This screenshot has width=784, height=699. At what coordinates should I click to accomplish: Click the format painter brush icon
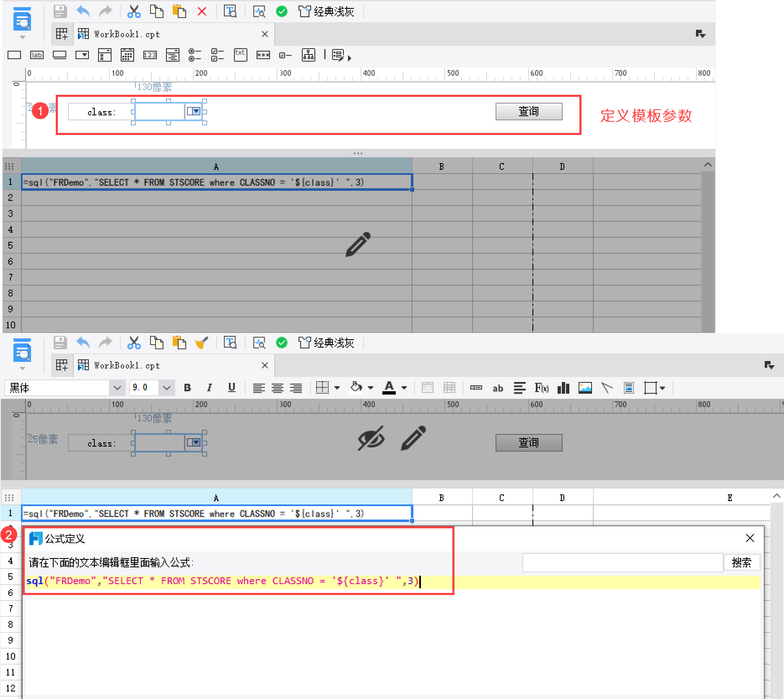202,343
